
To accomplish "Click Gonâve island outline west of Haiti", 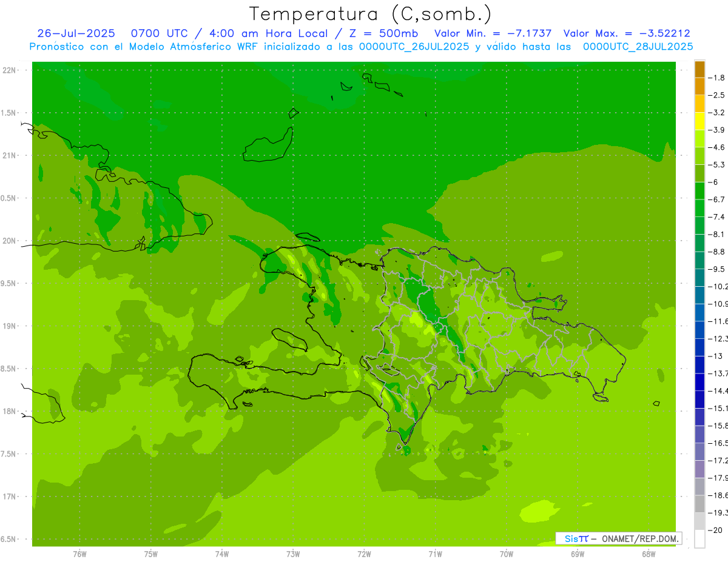I will (x=290, y=339).
